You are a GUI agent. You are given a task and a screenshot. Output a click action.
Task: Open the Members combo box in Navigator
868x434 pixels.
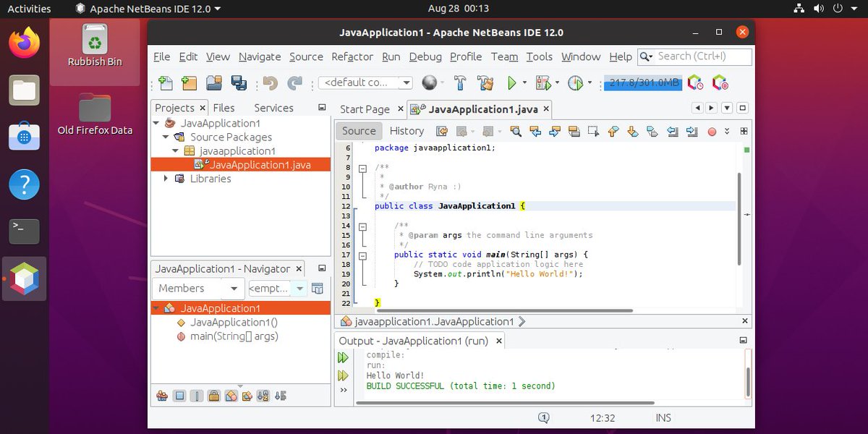pos(198,289)
